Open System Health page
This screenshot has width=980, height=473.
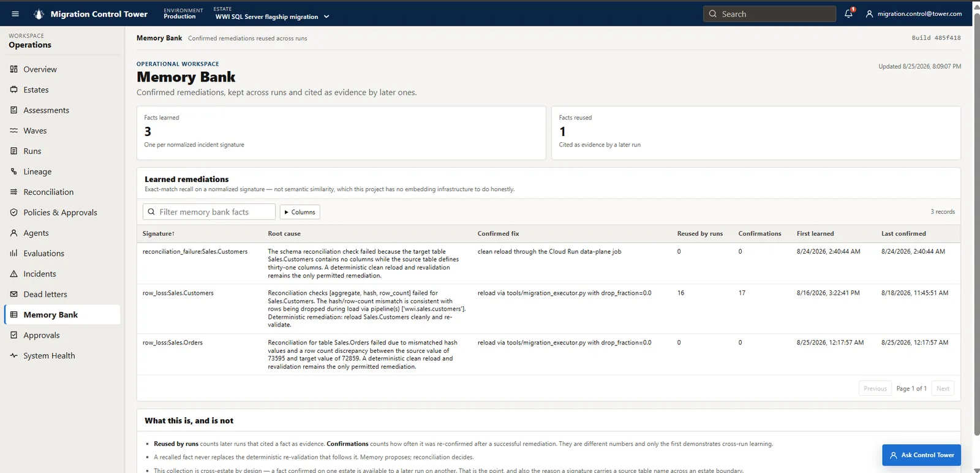62,355
